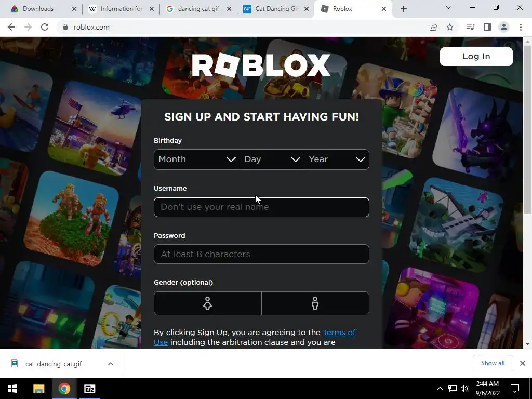This screenshot has height=399, width=532.
Task: Switch to the Information for Wikipedia tab
Action: coord(117,9)
